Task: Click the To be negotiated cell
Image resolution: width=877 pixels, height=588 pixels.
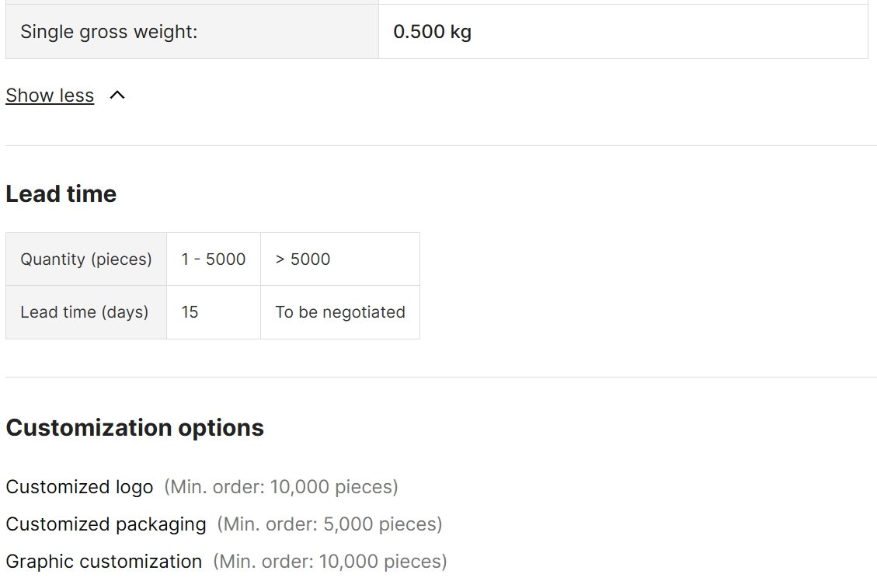Action: click(x=340, y=312)
